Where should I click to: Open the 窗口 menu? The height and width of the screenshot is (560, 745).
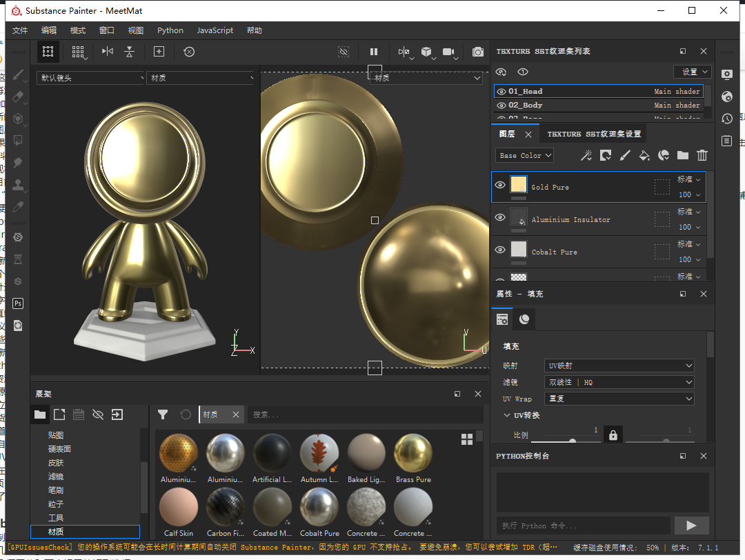106,30
